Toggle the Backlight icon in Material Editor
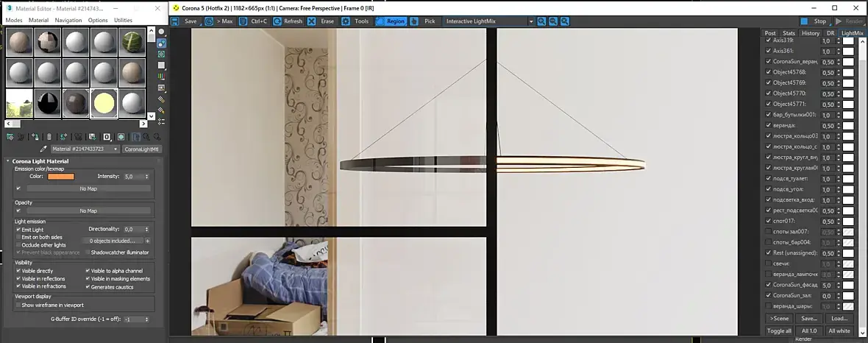Image resolution: width=868 pixels, height=343 pixels. click(161, 43)
